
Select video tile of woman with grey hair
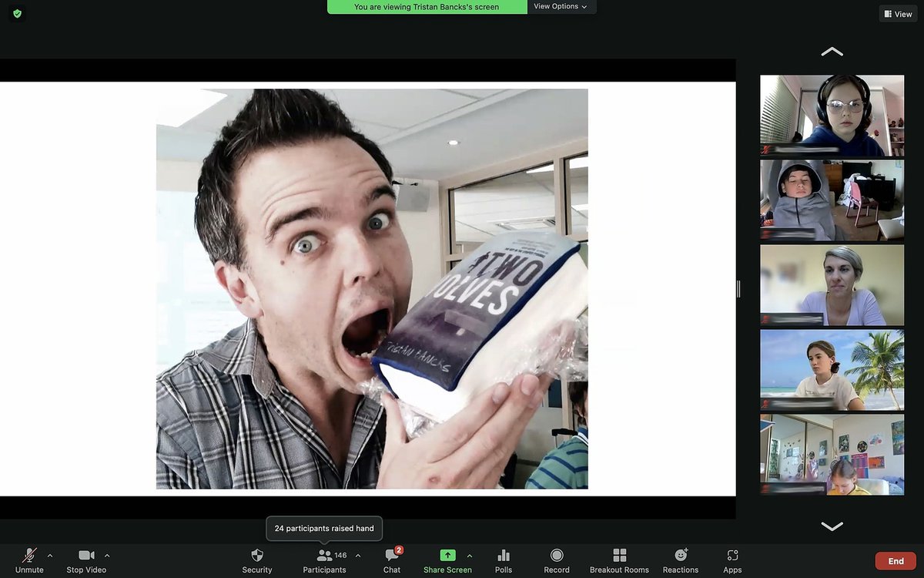pyautogui.click(x=832, y=285)
